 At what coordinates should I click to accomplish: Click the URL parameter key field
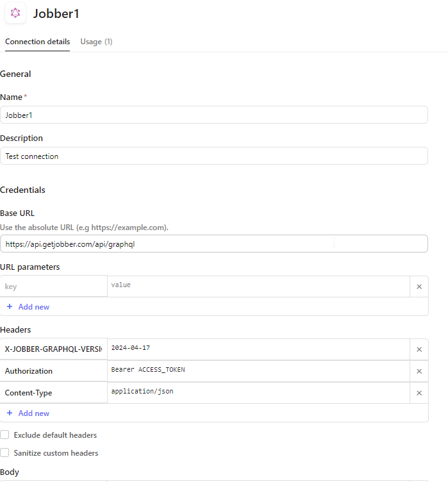click(x=53, y=286)
